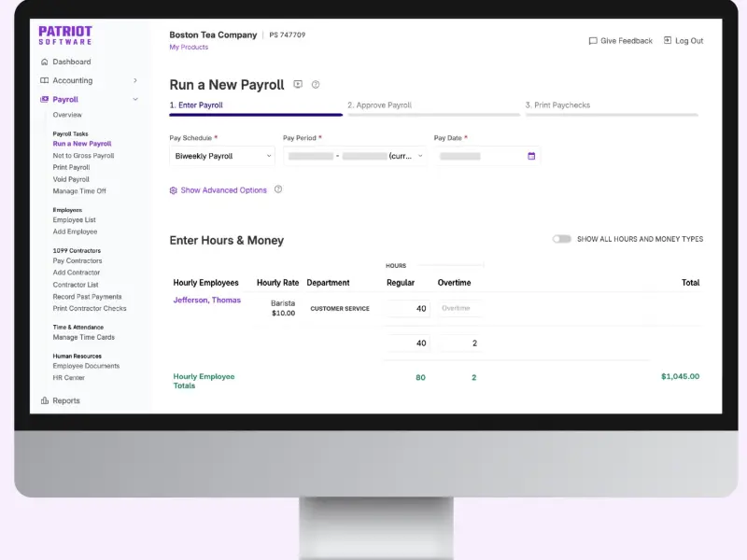Open the video tutorial icon beside Run a New Payroll
Image resolution: width=747 pixels, height=560 pixels.
[x=298, y=84]
